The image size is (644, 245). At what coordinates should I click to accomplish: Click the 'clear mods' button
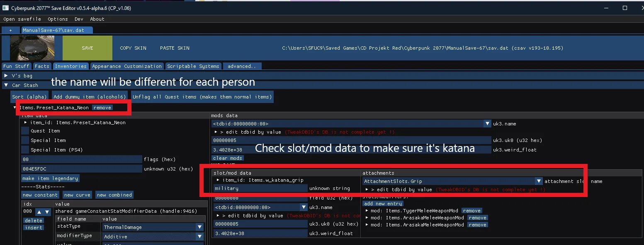coord(227,158)
